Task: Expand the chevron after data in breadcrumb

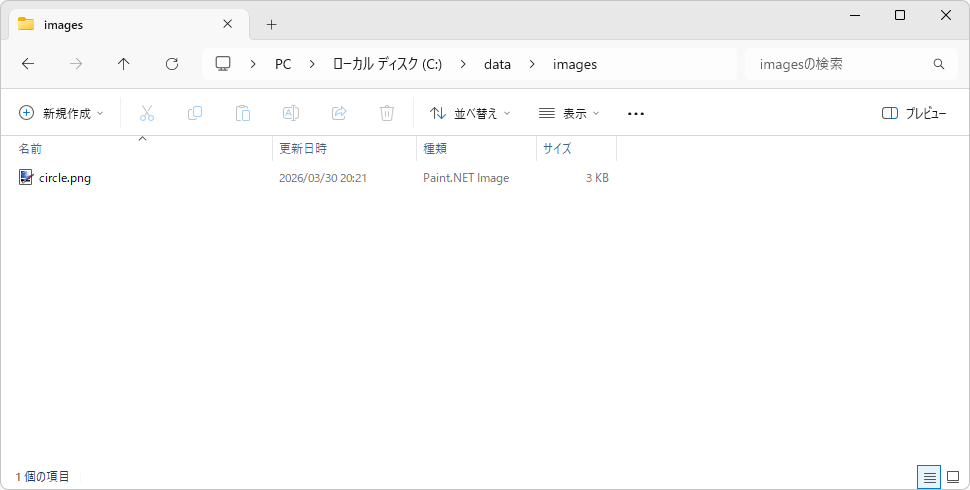Action: [532, 64]
